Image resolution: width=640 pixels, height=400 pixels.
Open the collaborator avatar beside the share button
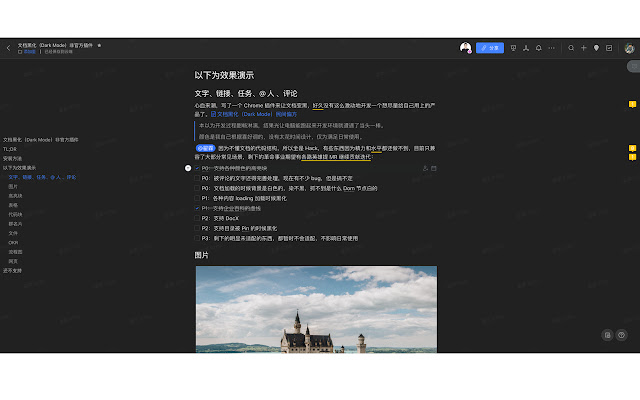tap(465, 48)
